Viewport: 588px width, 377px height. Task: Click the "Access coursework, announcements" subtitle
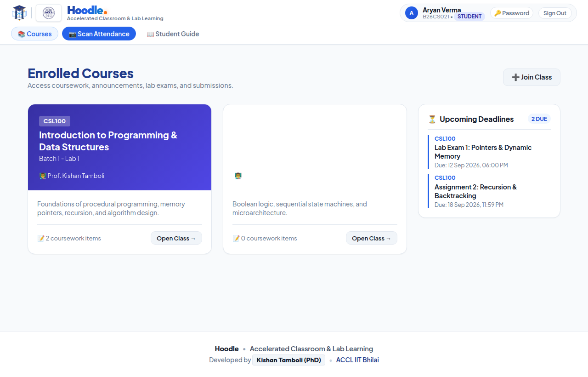click(x=130, y=86)
